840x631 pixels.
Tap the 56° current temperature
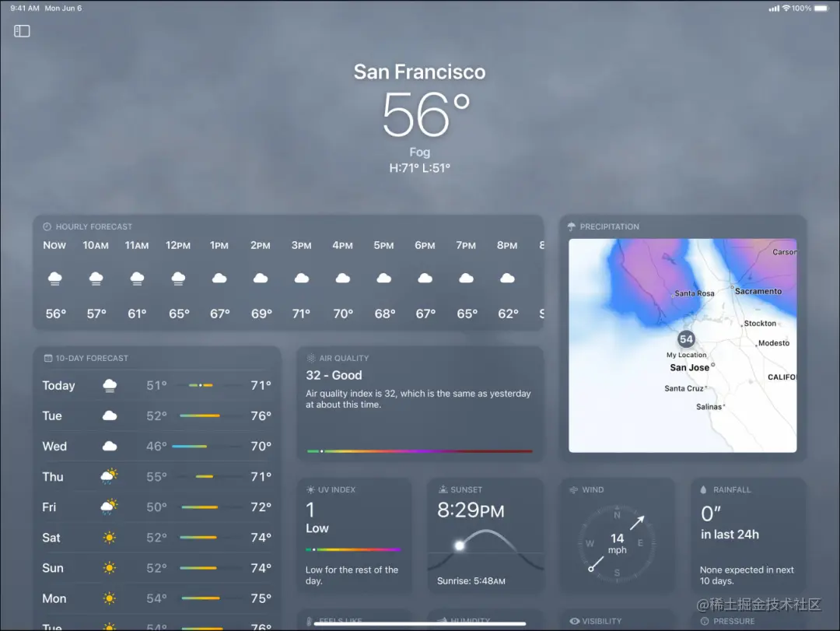coord(426,114)
